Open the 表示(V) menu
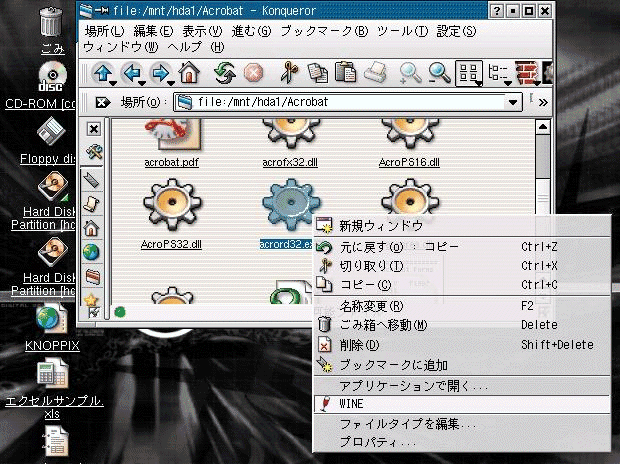 pos(202,31)
